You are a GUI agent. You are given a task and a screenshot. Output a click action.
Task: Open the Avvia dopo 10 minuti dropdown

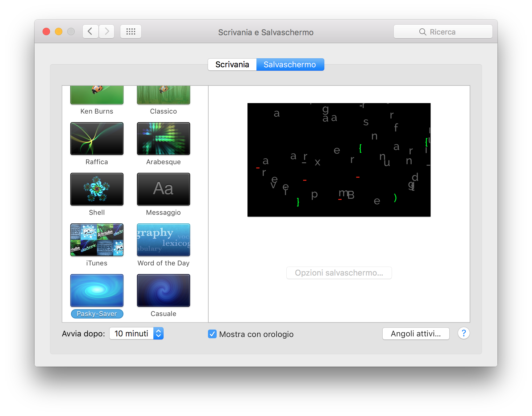(136, 334)
